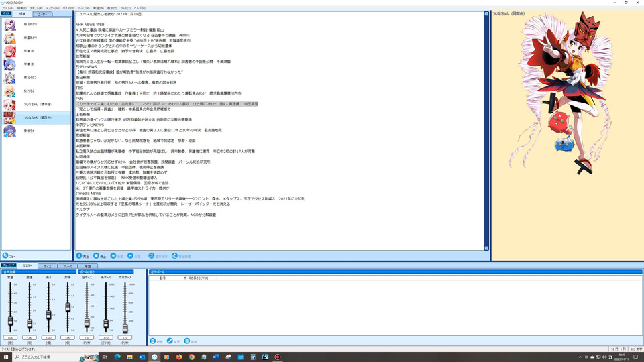This screenshot has height=362, width=644.
Task: Open File Explorer from the taskbar
Action: click(129, 357)
